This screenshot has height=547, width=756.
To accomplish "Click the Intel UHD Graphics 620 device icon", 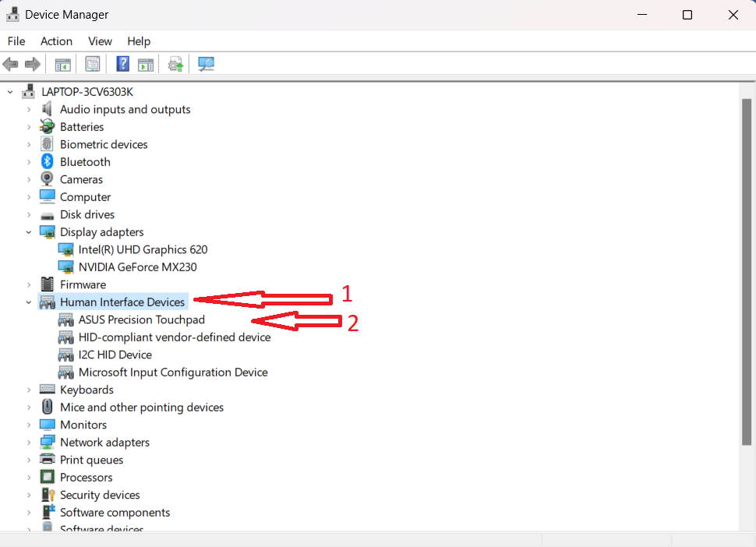I will [x=65, y=249].
